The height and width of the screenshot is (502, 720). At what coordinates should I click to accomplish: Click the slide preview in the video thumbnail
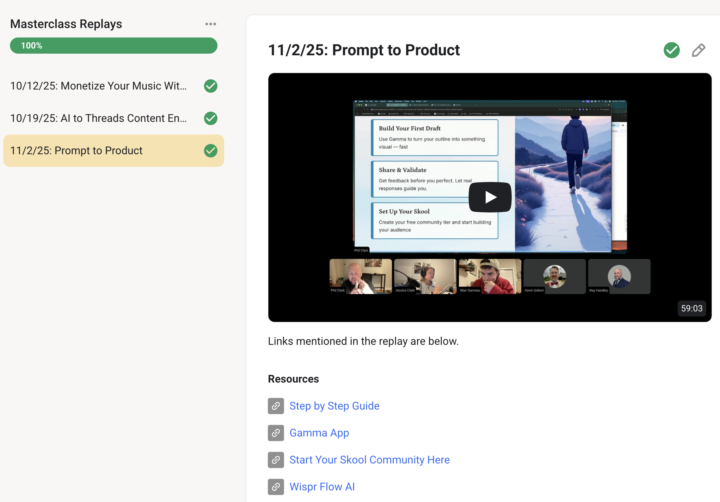coord(489,176)
